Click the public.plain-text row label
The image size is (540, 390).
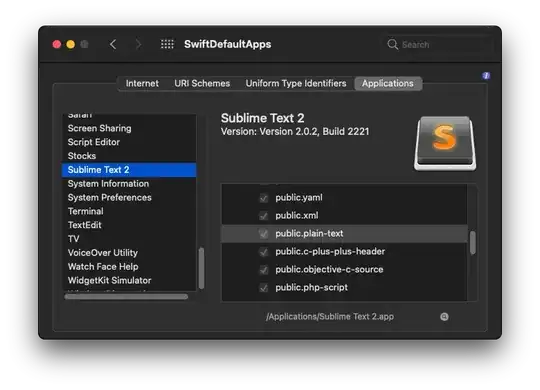click(309, 234)
